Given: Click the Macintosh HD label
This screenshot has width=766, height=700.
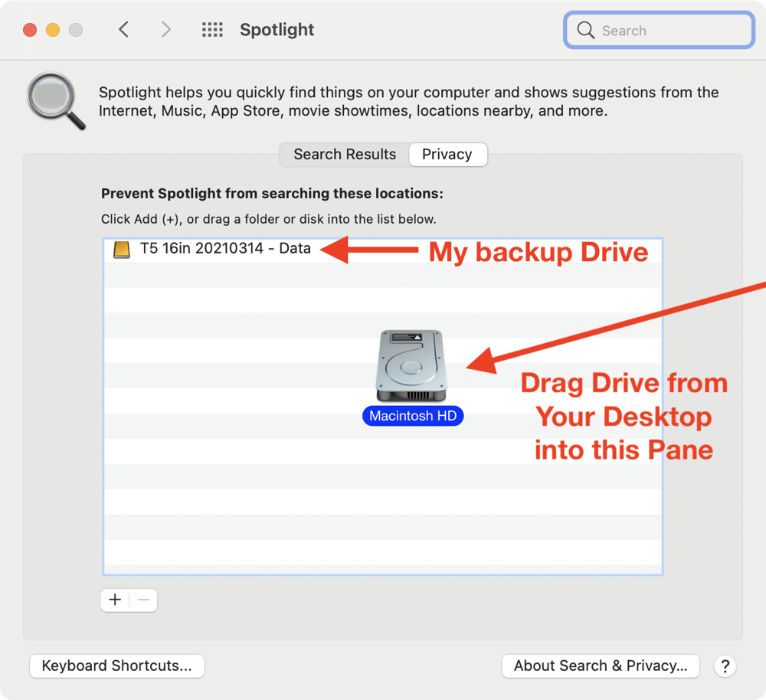Looking at the screenshot, I should (412, 416).
